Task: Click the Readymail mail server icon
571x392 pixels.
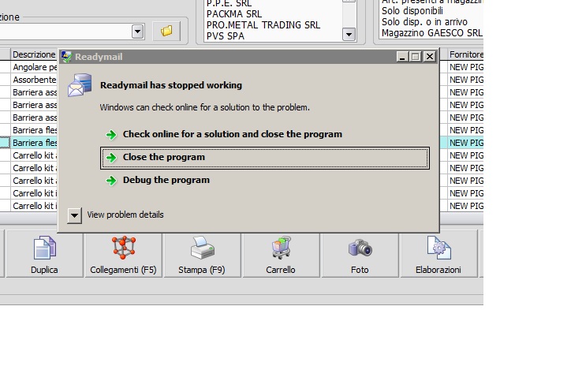Action: 80,85
